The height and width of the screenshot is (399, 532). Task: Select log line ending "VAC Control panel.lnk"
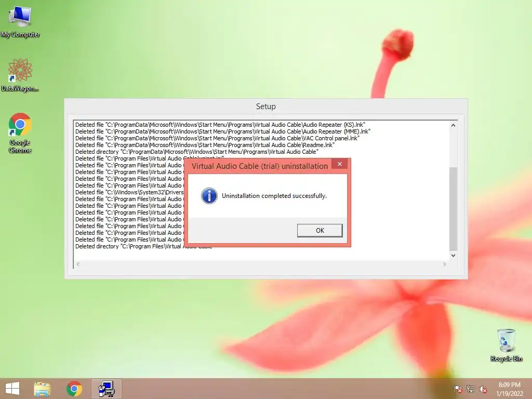(x=217, y=138)
